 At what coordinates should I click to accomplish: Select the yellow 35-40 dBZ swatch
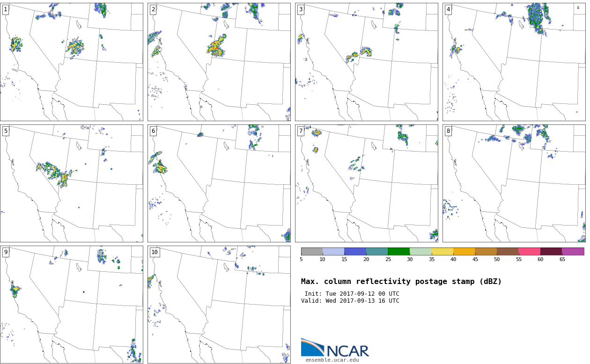[442, 251]
